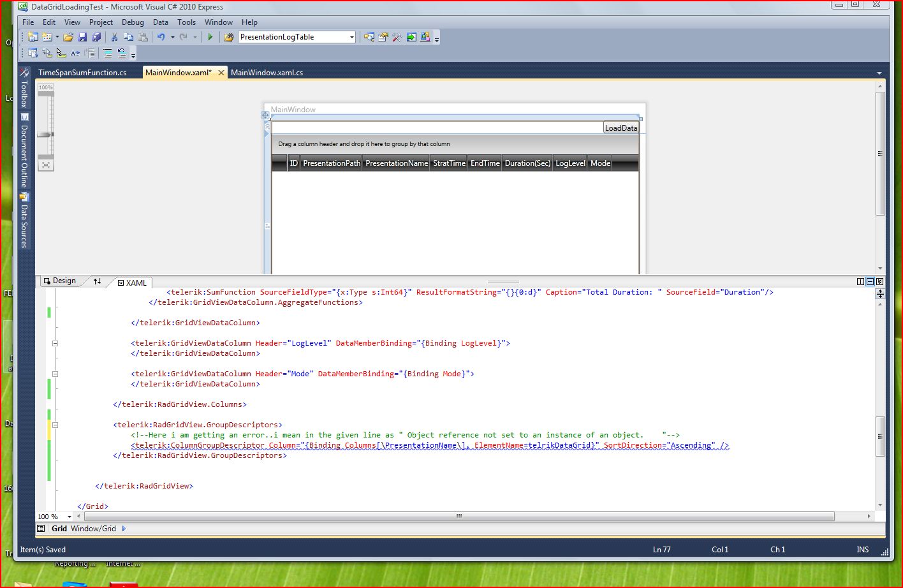This screenshot has height=588, width=903.
Task: Click the Display Object Member List icon
Action: [x=33, y=54]
